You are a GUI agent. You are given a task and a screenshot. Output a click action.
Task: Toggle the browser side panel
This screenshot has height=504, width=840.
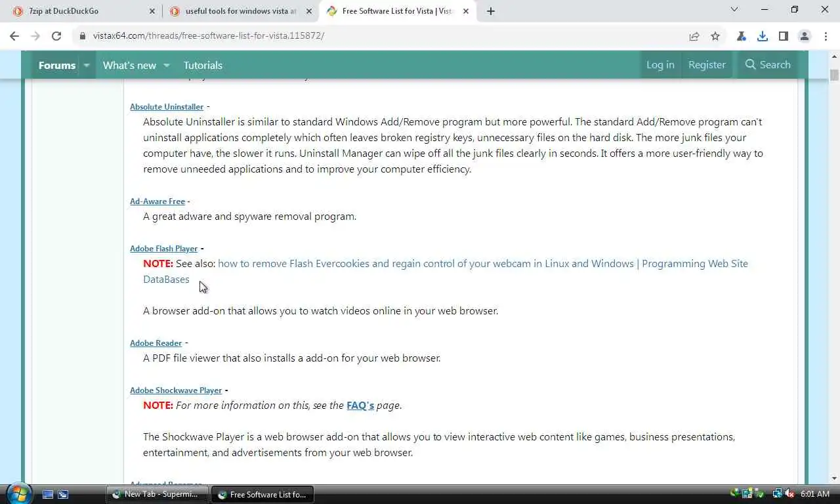pos(784,36)
